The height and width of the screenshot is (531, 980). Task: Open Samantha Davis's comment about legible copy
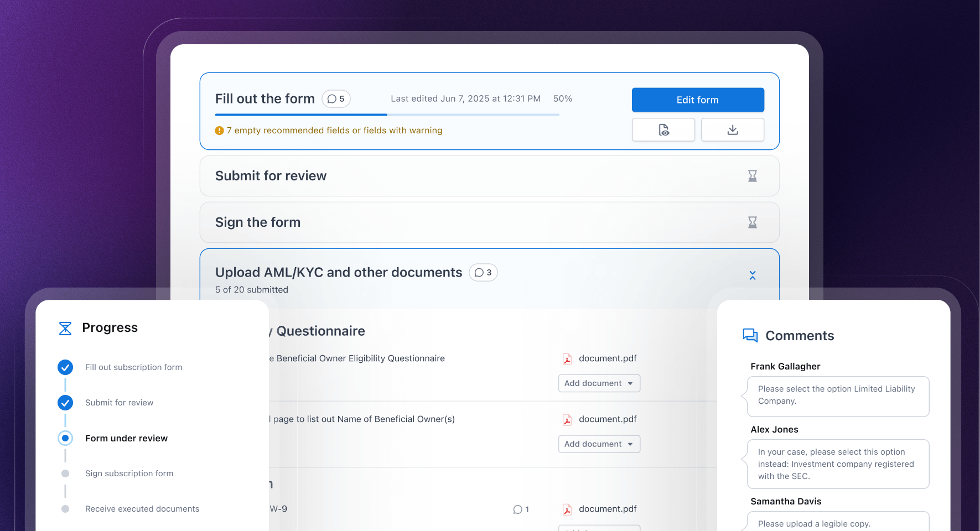pyautogui.click(x=838, y=522)
